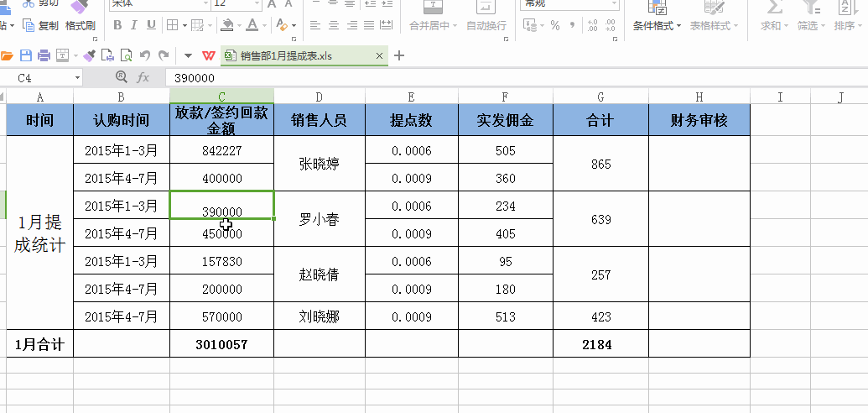Add a new document tab with plus
The image size is (868, 413).
click(x=398, y=55)
